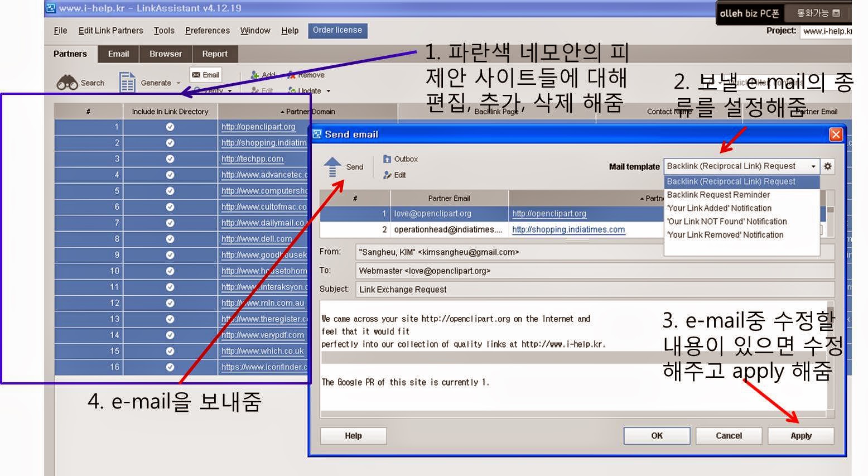The height and width of the screenshot is (476, 868).
Task: Toggle directory inclusion checkbox in row 16
Action: pos(170,367)
